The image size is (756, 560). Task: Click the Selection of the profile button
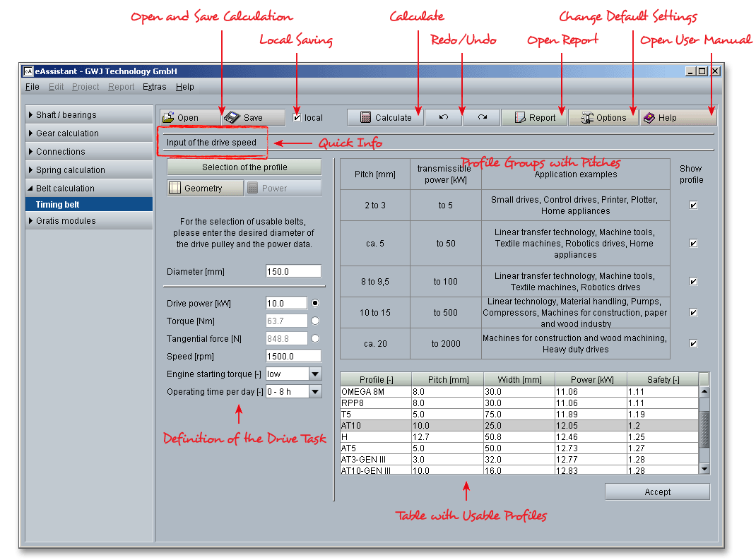(244, 167)
